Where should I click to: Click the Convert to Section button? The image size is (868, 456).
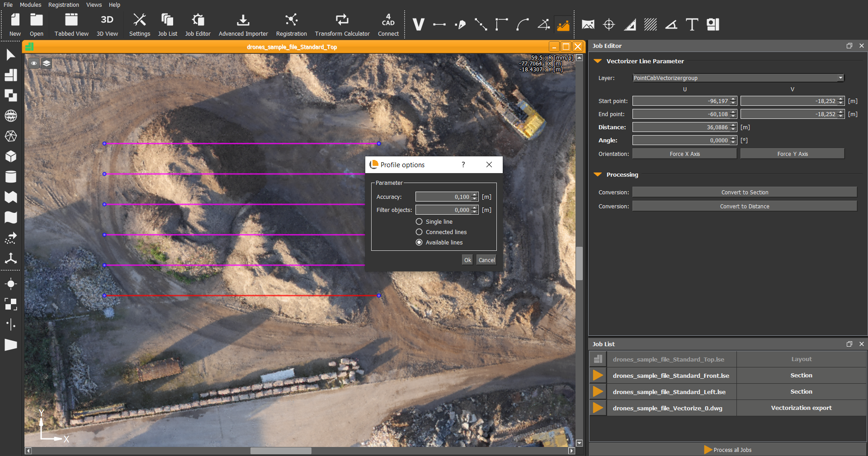point(744,192)
